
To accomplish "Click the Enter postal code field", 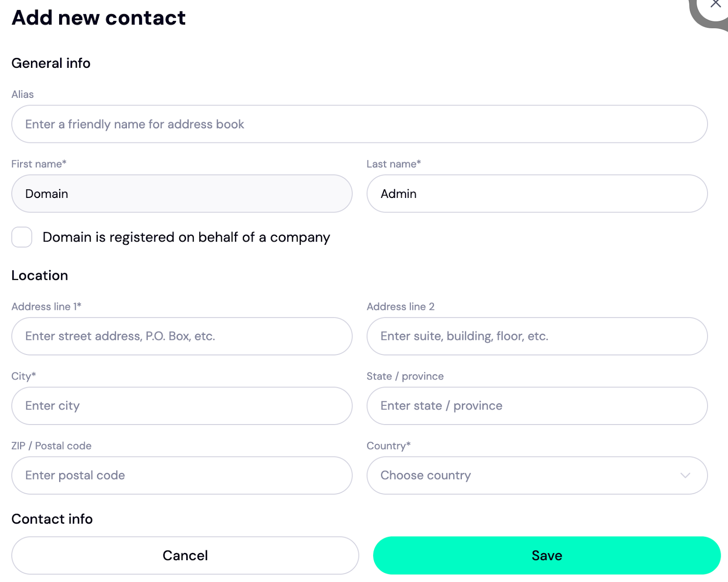I will click(182, 476).
